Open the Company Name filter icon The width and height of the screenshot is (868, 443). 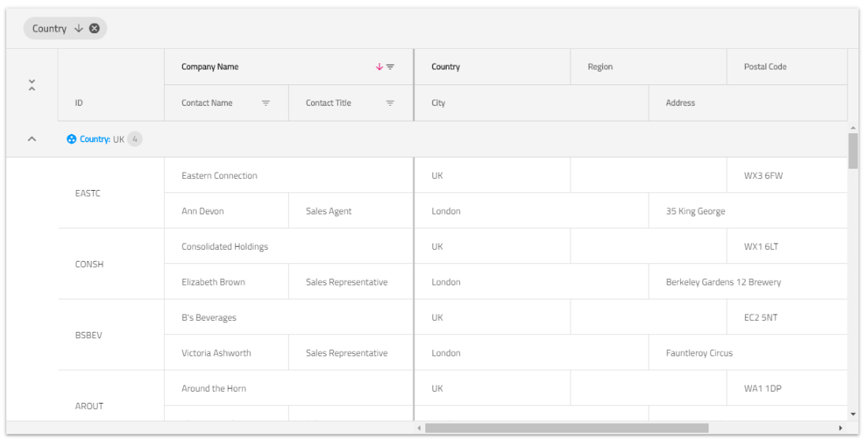tap(391, 67)
